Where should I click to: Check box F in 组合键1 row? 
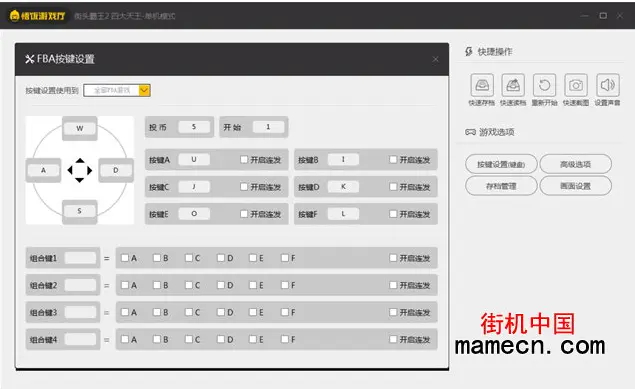[x=285, y=258]
